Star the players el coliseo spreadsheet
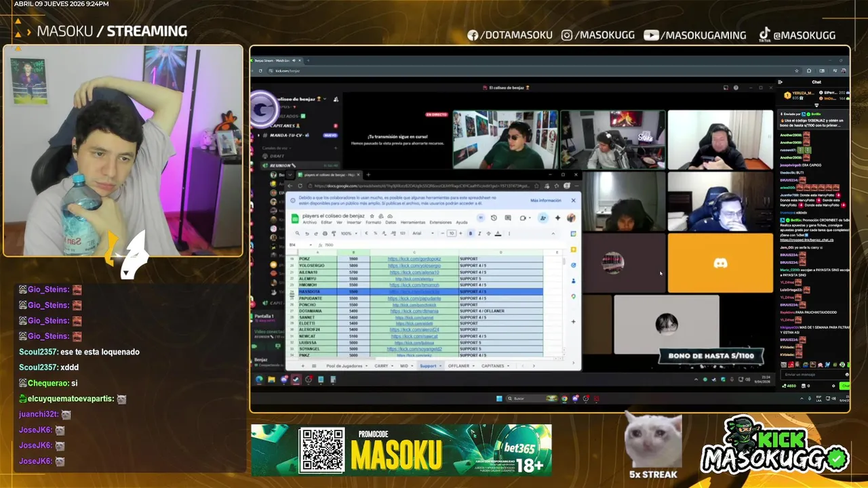Screen dimensions: 868x488 [x=372, y=216]
